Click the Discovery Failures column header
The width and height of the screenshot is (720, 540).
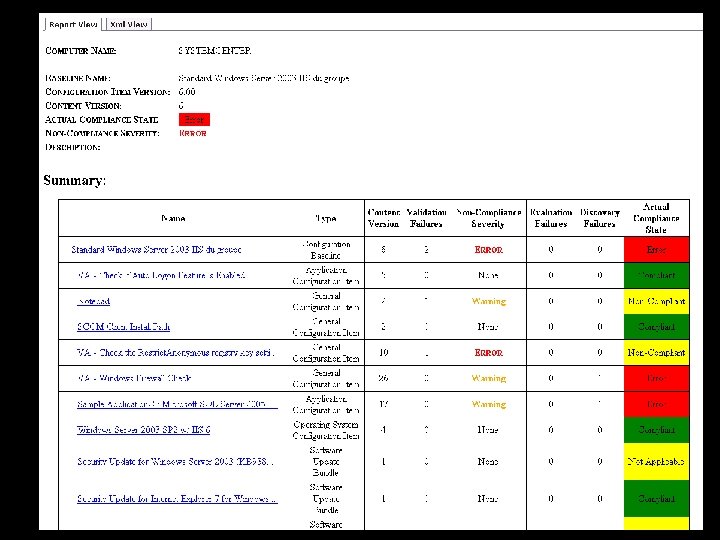pos(600,218)
